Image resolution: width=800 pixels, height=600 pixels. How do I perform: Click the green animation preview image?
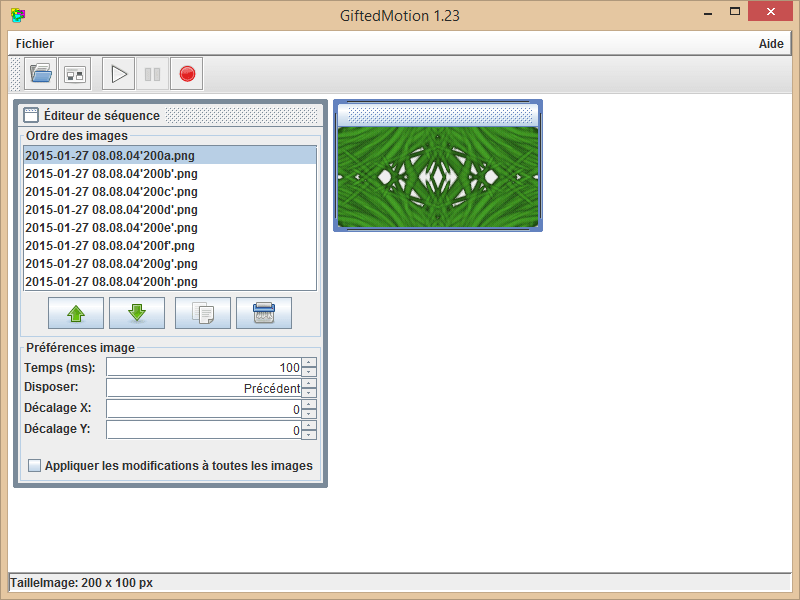tap(438, 177)
